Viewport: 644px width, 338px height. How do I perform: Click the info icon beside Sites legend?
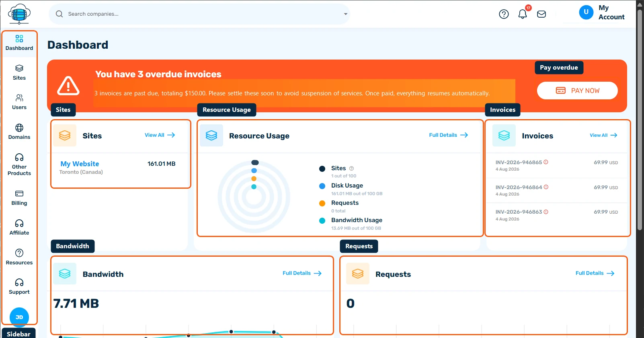[x=351, y=169]
